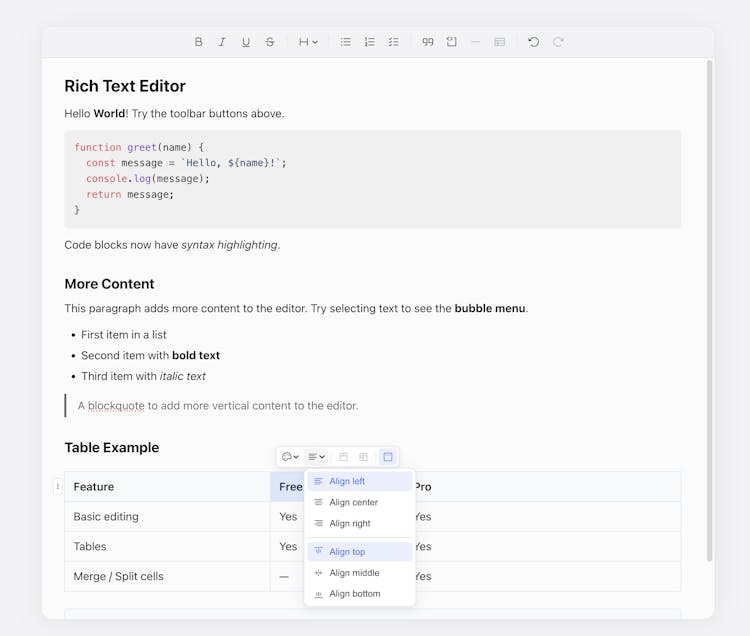Viewport: 750px width, 636px height.
Task: Insert a code block from the toolbar
Action: pos(452,42)
